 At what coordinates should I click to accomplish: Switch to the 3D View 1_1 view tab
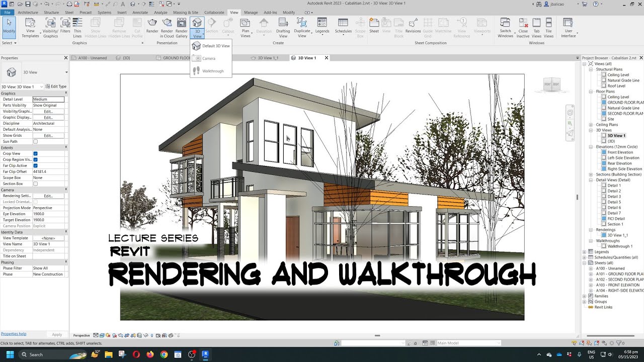click(x=268, y=58)
